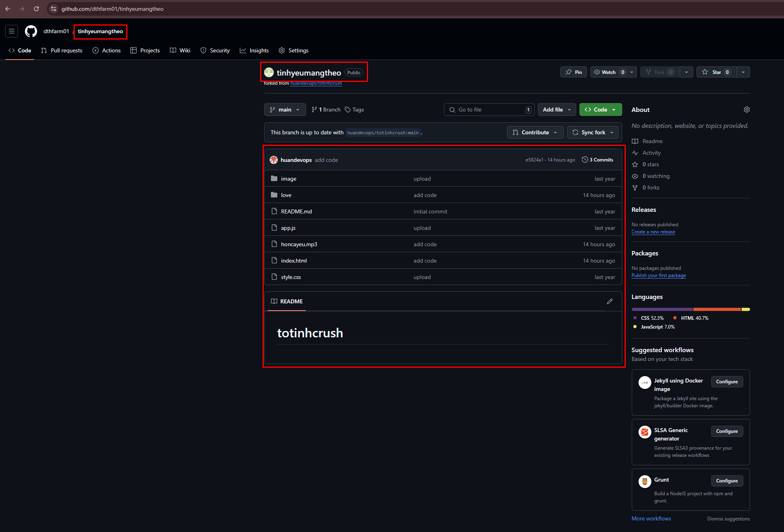This screenshot has width=784, height=532.
Task: Configure the Jekyll using Docker image workflow
Action: click(x=727, y=382)
